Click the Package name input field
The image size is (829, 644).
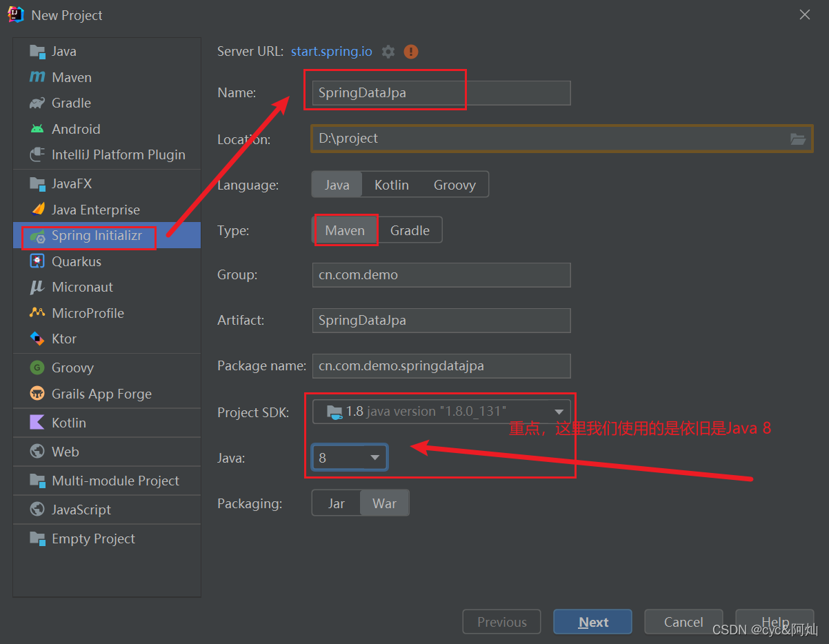(x=441, y=365)
